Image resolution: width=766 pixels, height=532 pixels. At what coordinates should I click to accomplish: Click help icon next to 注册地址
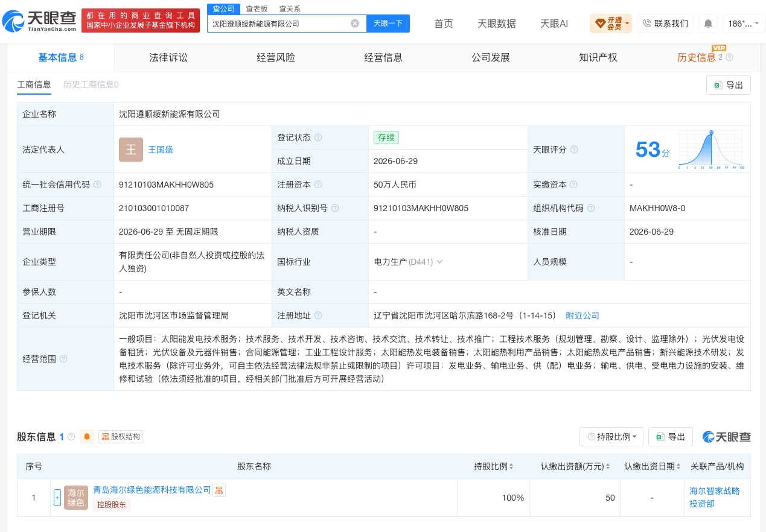[318, 315]
